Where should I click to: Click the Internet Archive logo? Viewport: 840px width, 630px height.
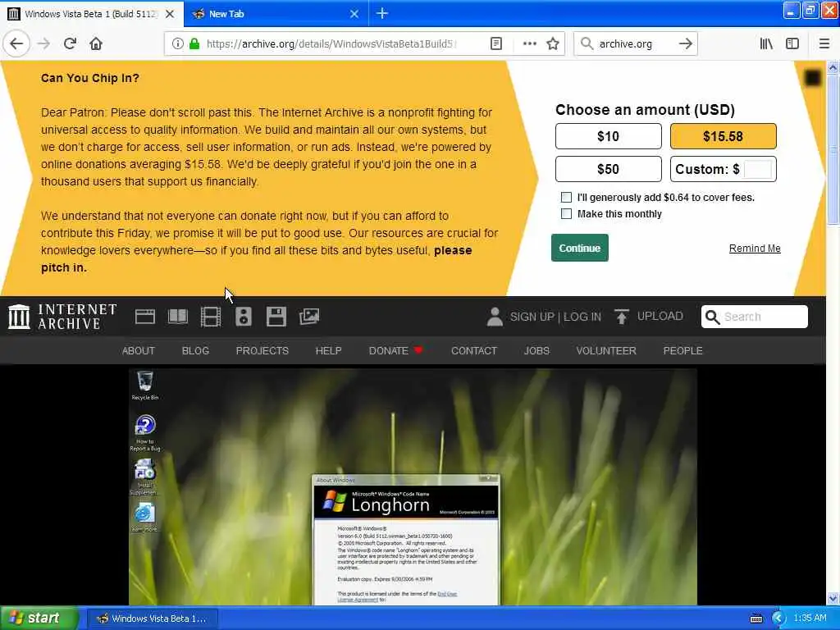(x=62, y=317)
